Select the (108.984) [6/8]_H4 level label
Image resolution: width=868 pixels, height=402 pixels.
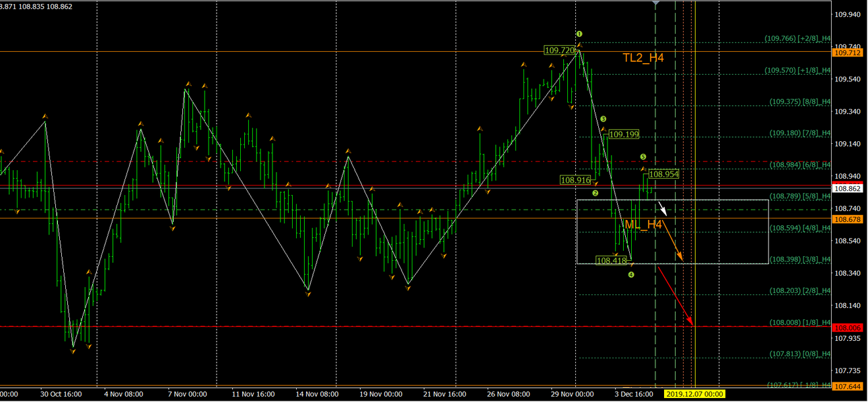[x=800, y=165]
